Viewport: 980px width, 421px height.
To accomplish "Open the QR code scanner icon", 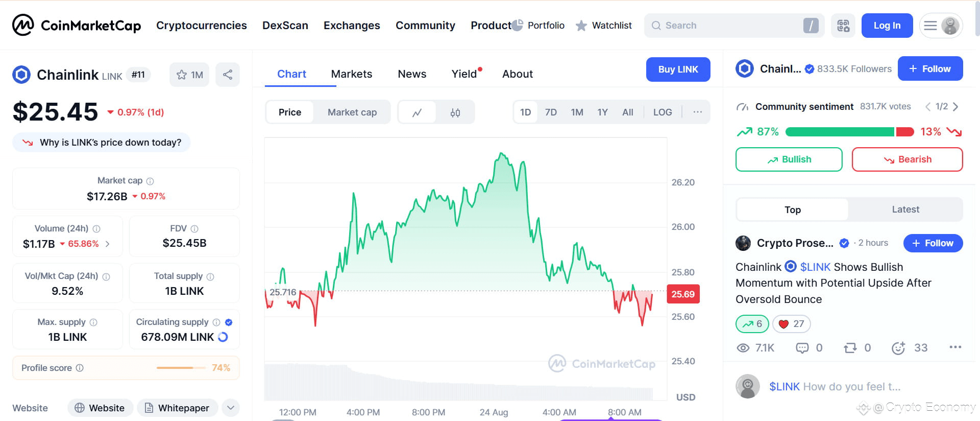I will pos(843,26).
